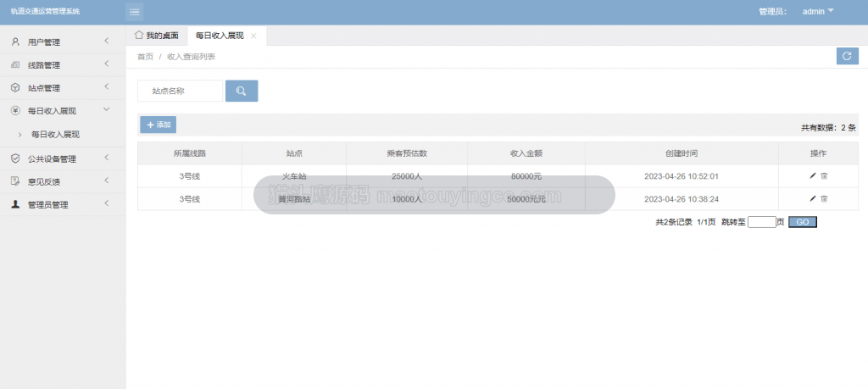Screen dimensions: 868x389
Task: Collapse the 每日收入展现 menu chevron
Action: [x=106, y=109]
